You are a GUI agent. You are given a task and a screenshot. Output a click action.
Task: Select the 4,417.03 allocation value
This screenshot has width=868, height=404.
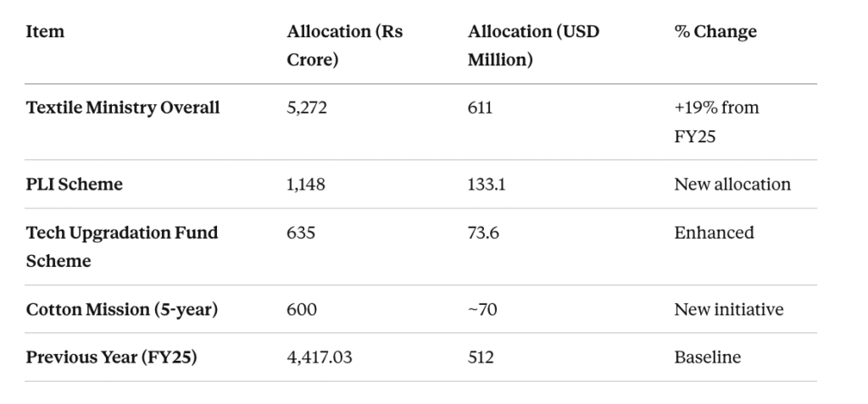coord(320,357)
